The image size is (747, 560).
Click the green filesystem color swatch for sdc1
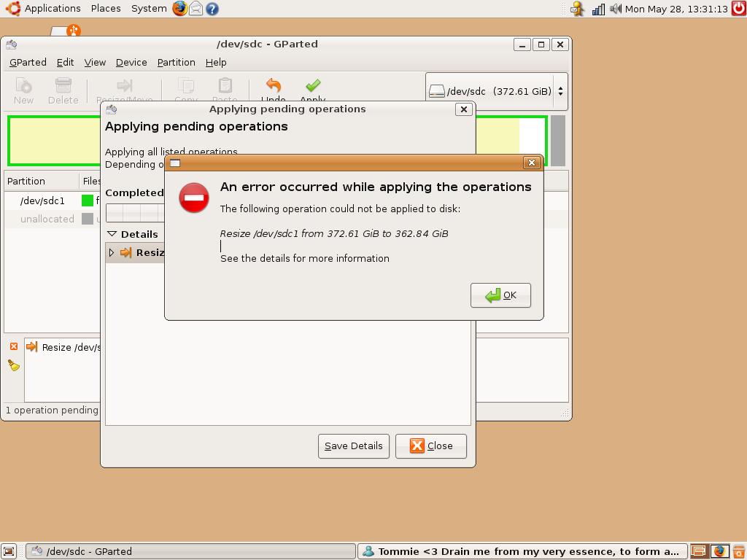88,201
